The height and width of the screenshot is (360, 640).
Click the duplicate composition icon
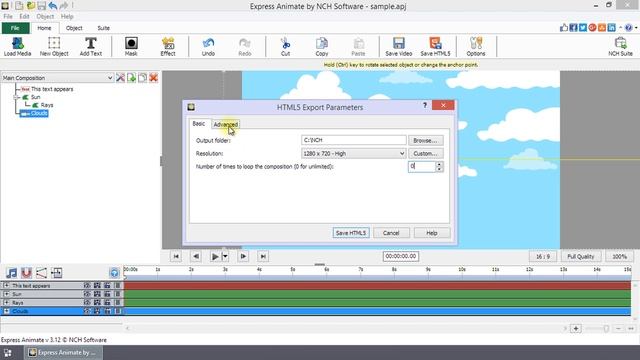point(142,78)
